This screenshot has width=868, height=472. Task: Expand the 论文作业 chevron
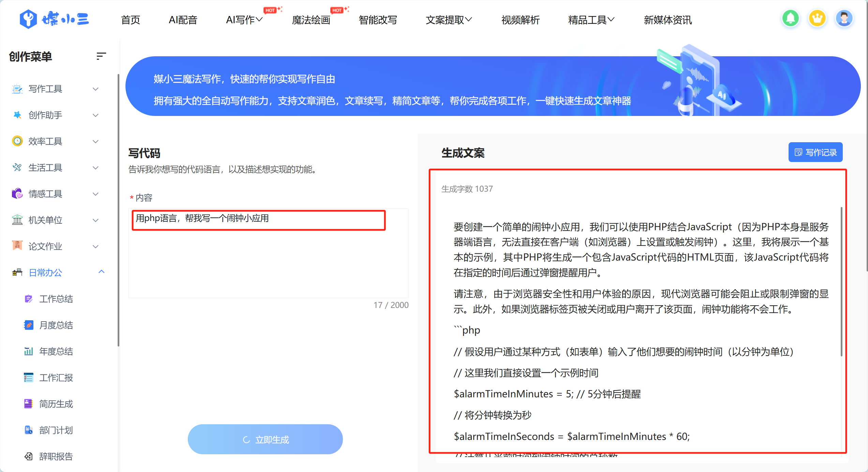pos(96,246)
